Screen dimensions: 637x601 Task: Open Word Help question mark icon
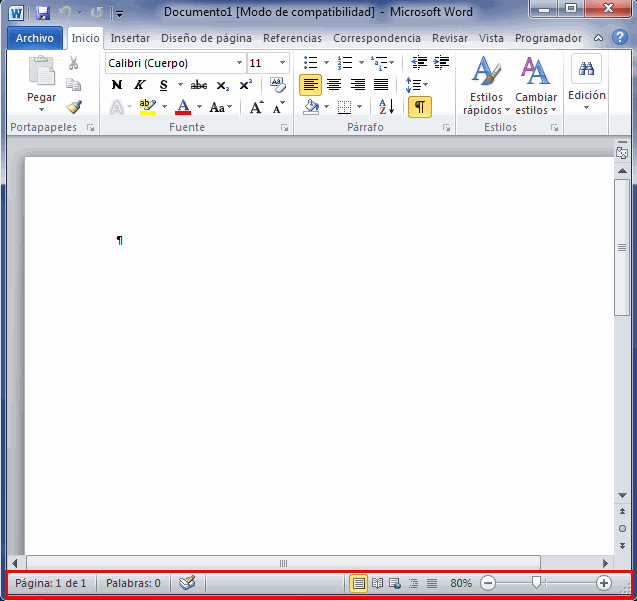tap(620, 37)
